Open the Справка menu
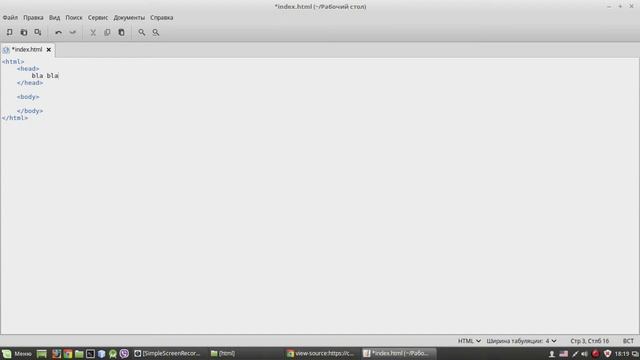 click(162, 18)
